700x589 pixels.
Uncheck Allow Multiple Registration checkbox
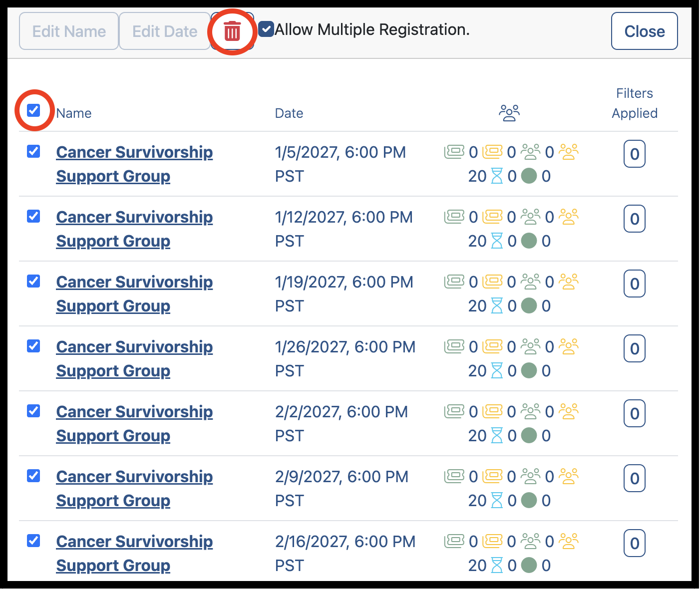(266, 29)
